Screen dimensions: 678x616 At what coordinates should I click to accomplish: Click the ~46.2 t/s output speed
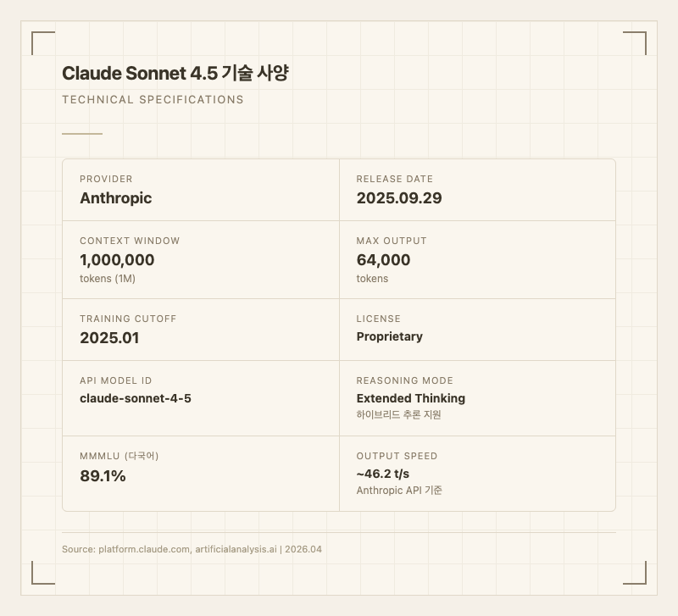point(382,474)
